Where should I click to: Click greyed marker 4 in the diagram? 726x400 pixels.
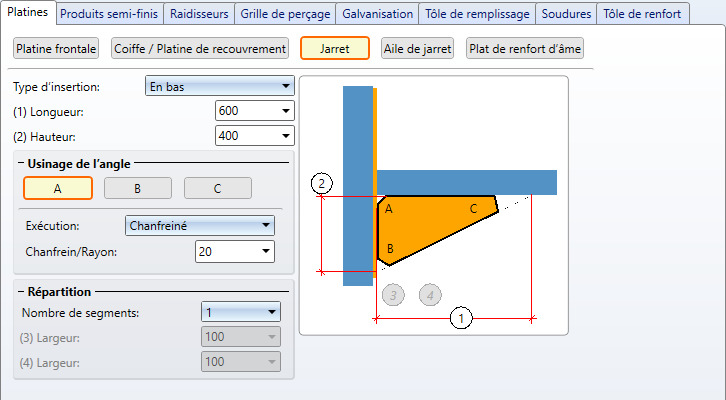430,295
